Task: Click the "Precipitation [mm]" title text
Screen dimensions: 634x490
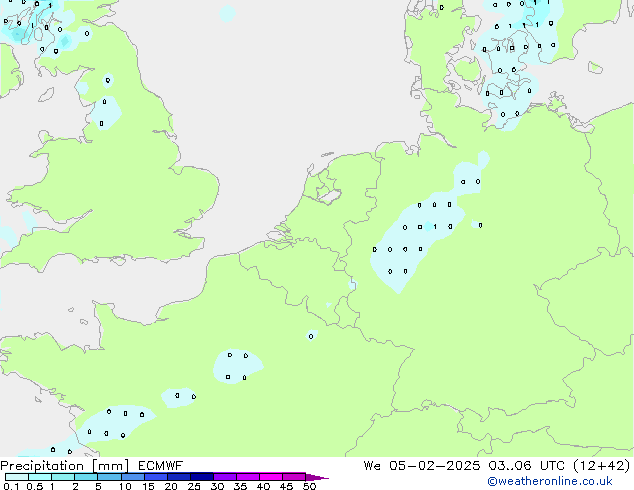Action: [64, 466]
